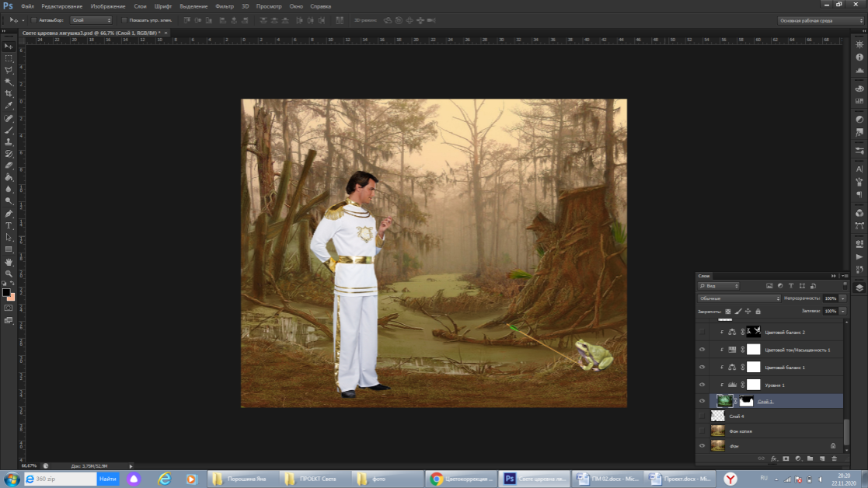Screen dimensions: 868x488
Task: Link the selected layers
Action: coord(762,458)
